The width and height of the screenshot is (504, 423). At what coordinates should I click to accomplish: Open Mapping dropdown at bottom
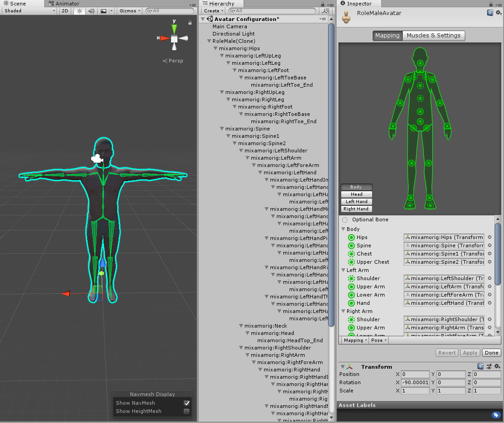pos(355,340)
